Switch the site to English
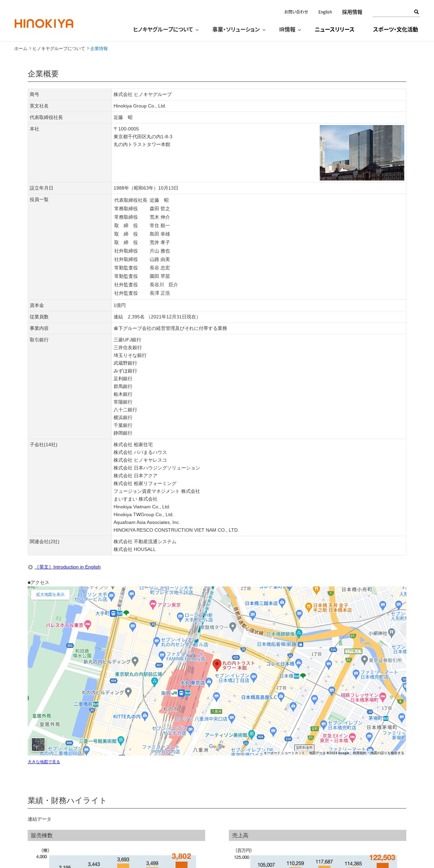 (x=325, y=12)
